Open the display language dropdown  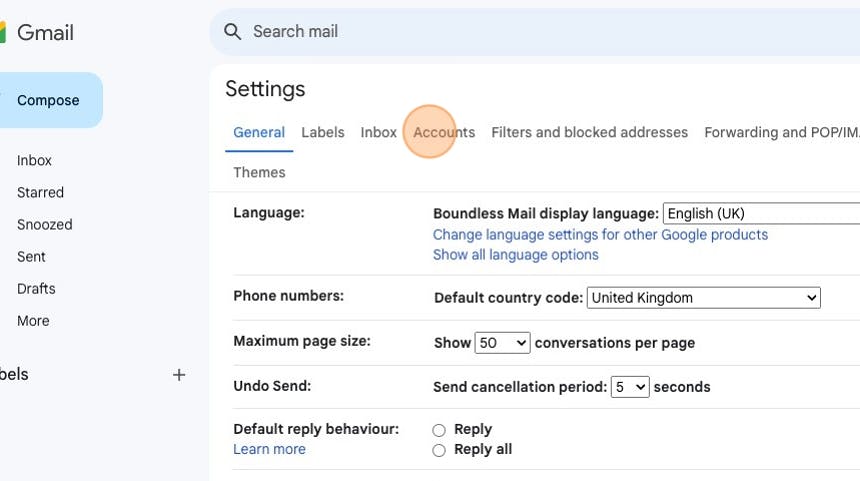(x=762, y=213)
